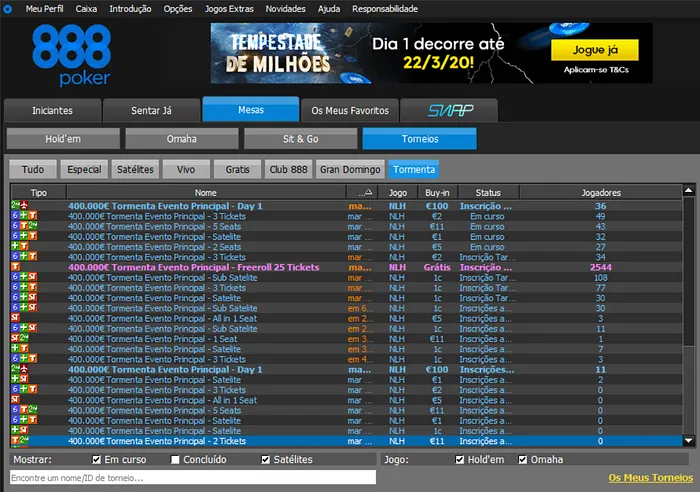Open the Responsabilidade menu
This screenshot has height=492, width=700.
[385, 8]
